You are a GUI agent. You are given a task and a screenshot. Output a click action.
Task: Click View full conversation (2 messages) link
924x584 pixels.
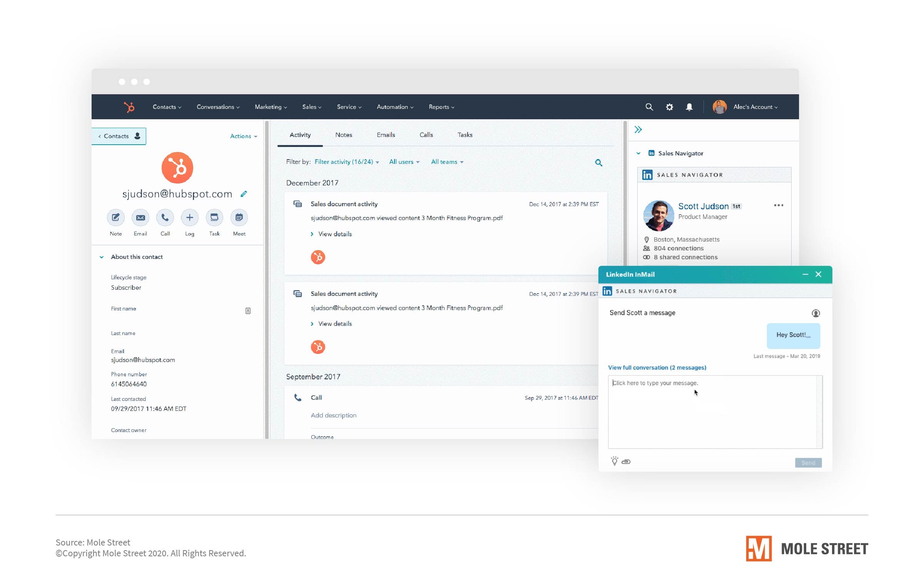coord(657,367)
